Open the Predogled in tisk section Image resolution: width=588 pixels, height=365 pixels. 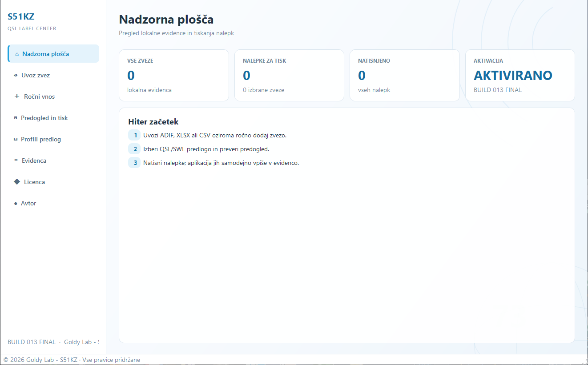[x=53, y=118]
